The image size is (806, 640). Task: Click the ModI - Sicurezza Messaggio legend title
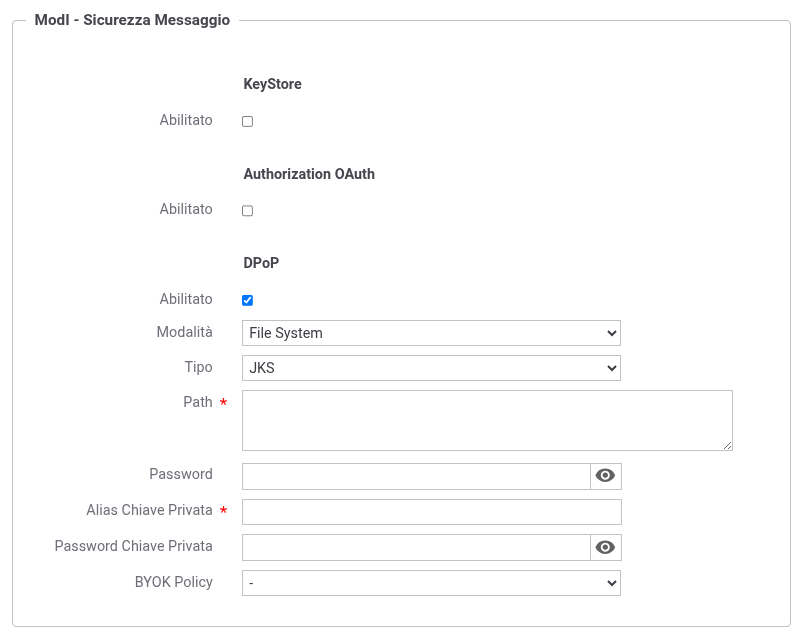point(132,20)
